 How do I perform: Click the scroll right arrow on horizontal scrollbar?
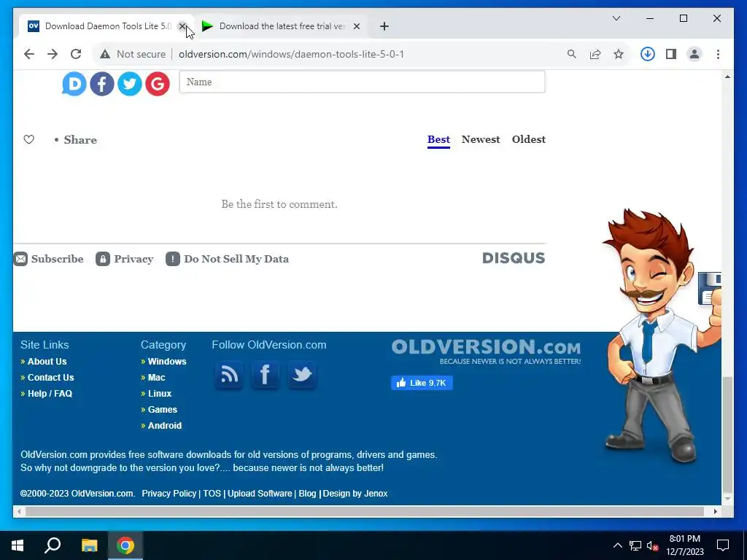click(x=715, y=511)
